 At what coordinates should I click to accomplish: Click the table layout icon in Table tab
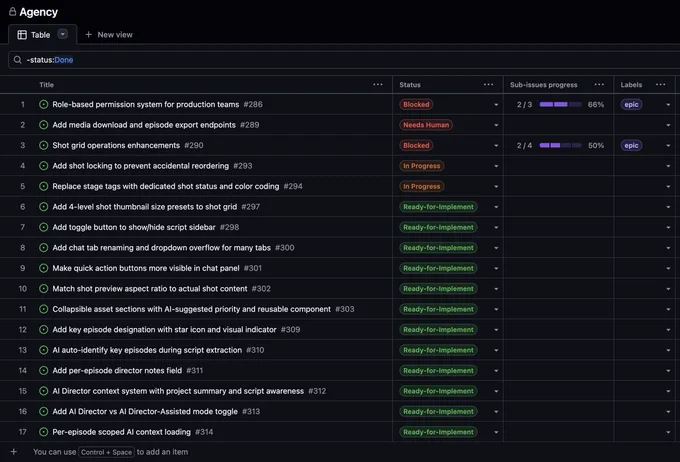pyautogui.click(x=22, y=35)
